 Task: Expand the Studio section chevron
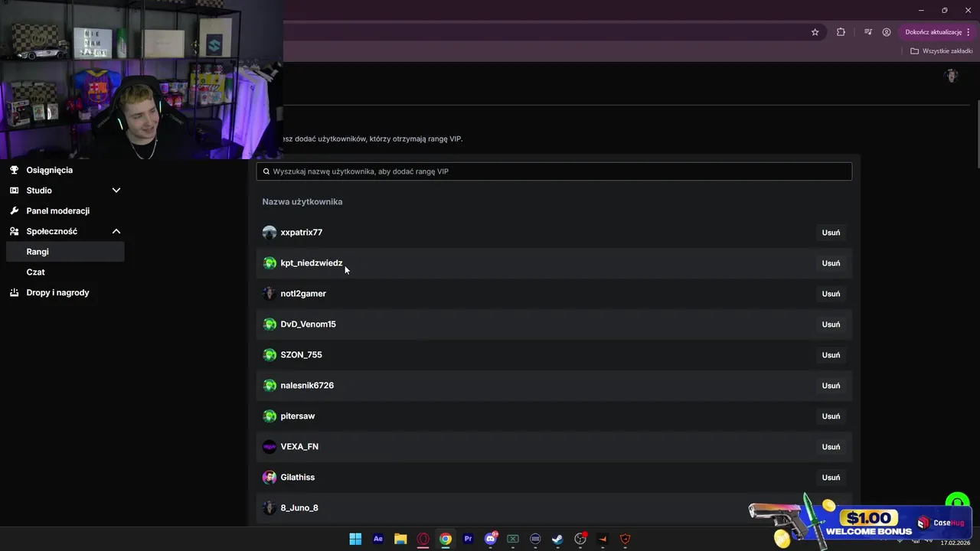pyautogui.click(x=116, y=191)
